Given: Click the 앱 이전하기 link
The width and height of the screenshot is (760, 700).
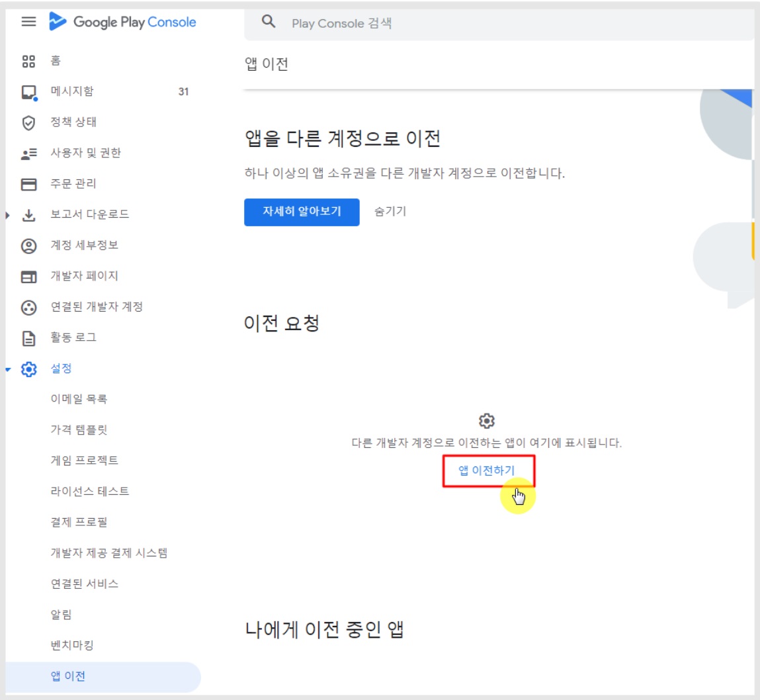Looking at the screenshot, I should click(x=486, y=470).
